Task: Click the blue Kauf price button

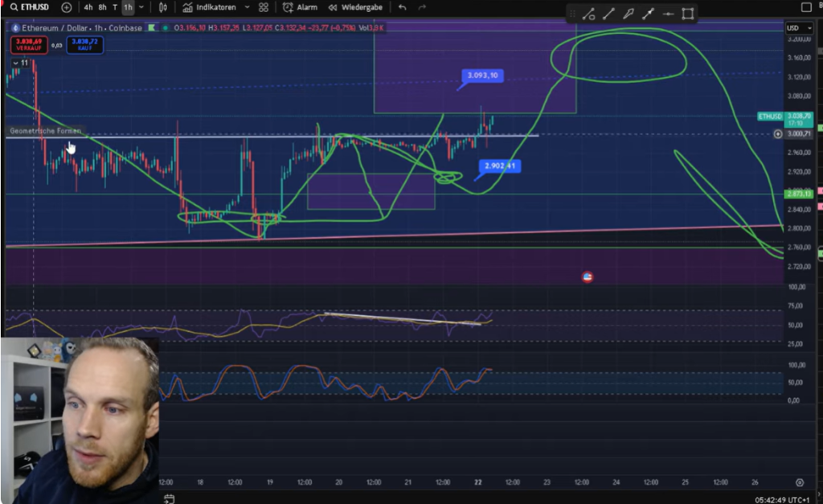Action: [84, 44]
